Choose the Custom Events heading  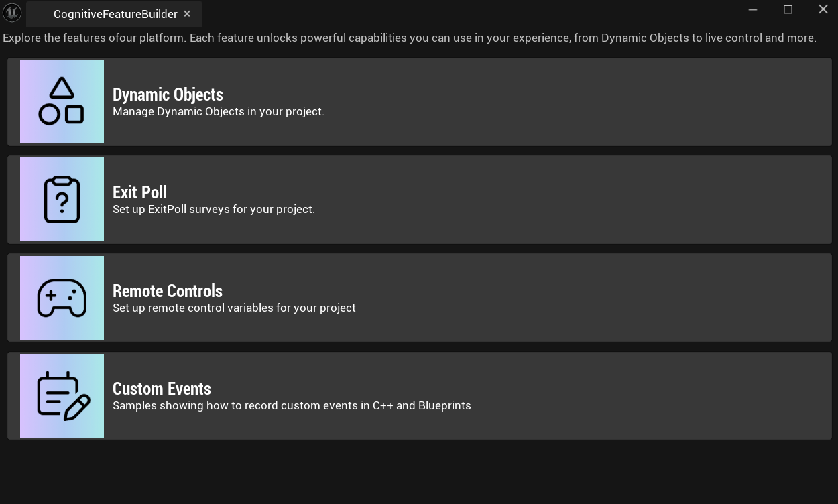162,389
